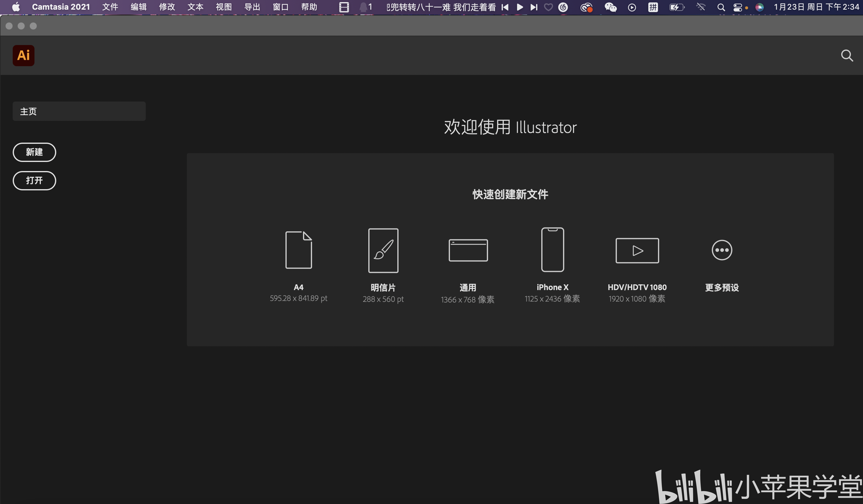Viewport: 863px width, 504px height.
Task: Open the 帮助 menu
Action: [309, 7]
